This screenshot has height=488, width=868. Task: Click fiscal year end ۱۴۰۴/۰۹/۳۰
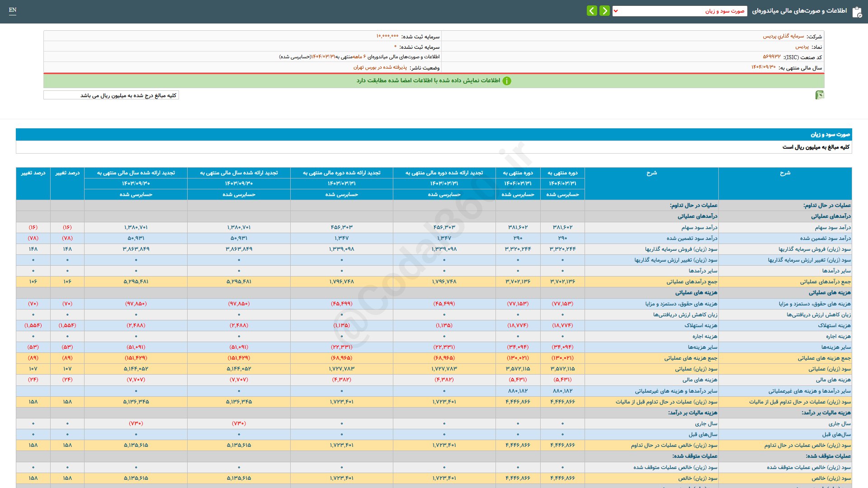tap(764, 67)
